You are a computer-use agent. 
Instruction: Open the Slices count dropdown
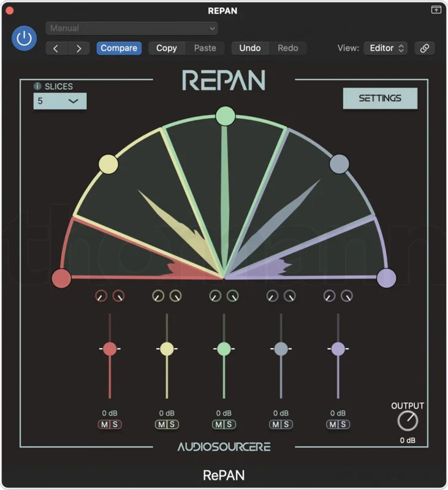click(x=60, y=101)
